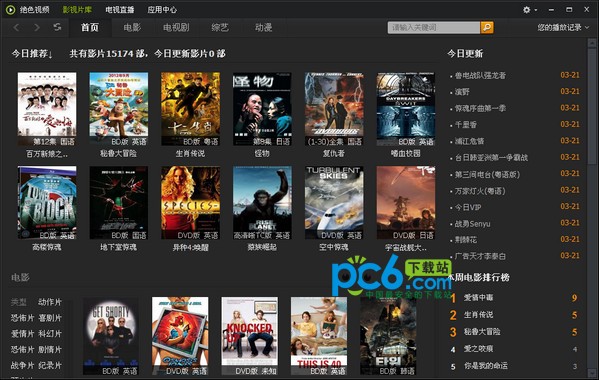
Task: Open the settings gear icon
Action: [526, 10]
